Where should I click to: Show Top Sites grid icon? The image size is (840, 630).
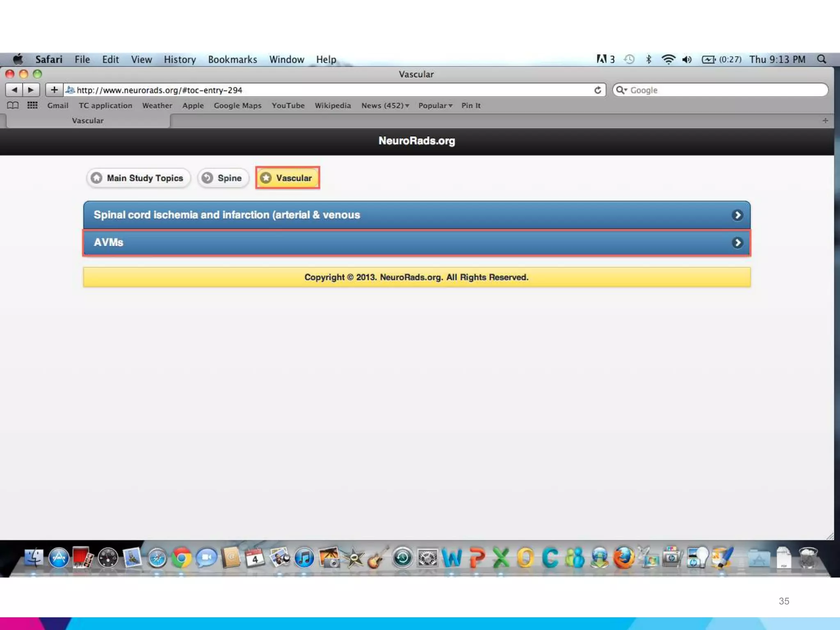tap(32, 105)
